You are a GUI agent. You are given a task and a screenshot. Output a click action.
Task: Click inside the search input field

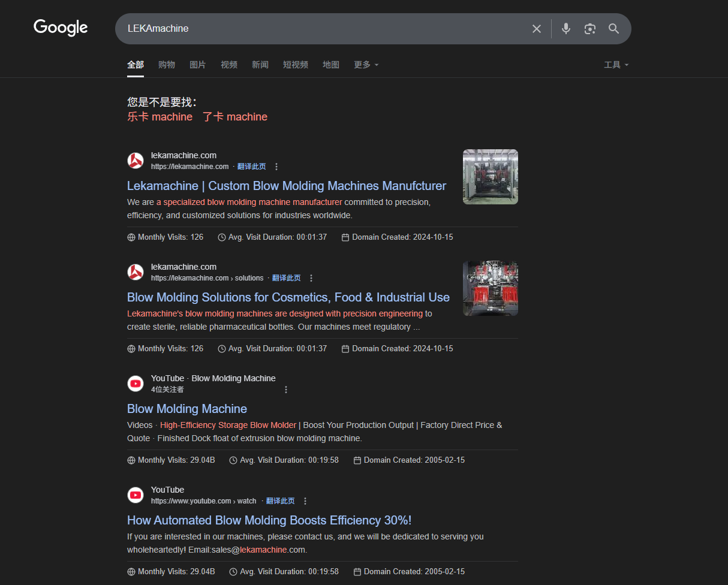tap(324, 29)
